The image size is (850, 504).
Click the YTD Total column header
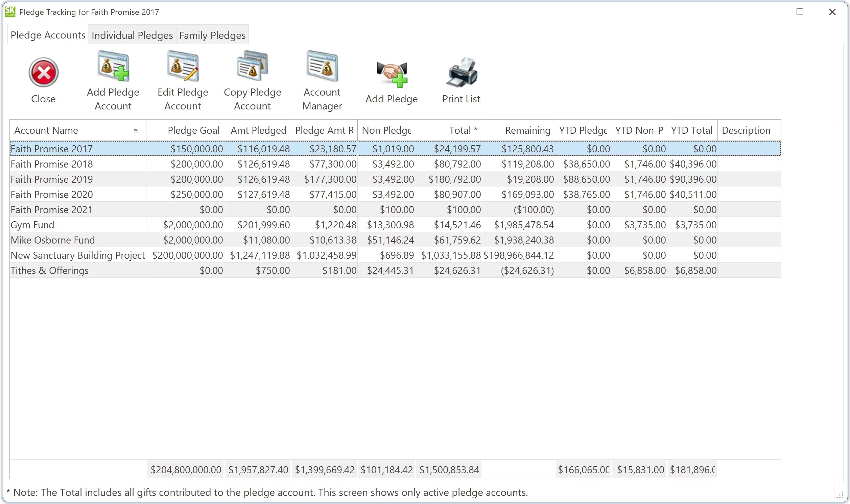(x=692, y=130)
